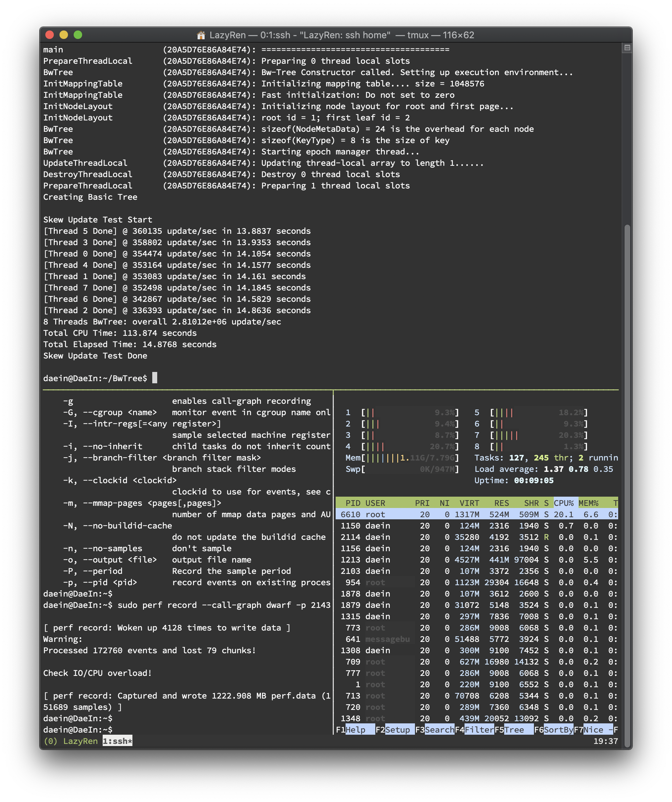Click F7 Nice - in htop footer

click(593, 730)
